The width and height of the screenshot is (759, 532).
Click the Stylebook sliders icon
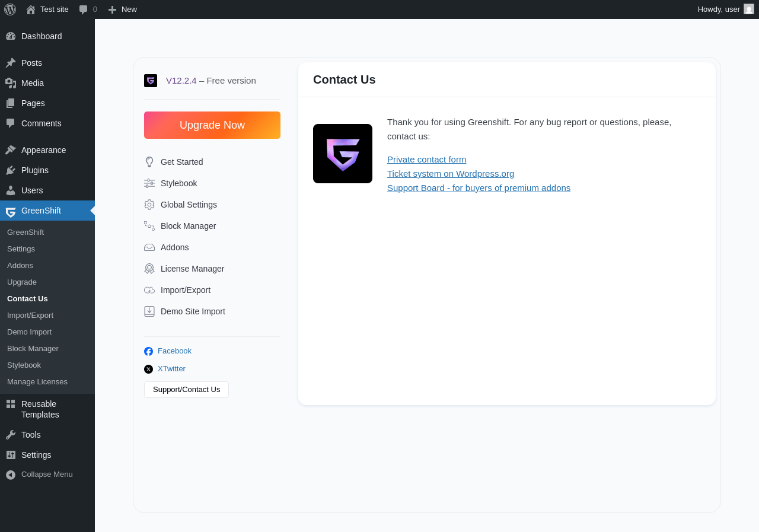coord(149,183)
